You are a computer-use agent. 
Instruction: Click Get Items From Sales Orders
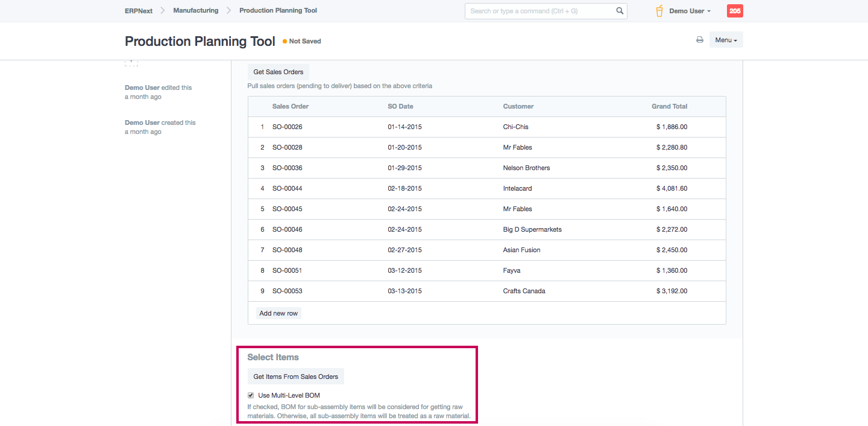point(295,377)
